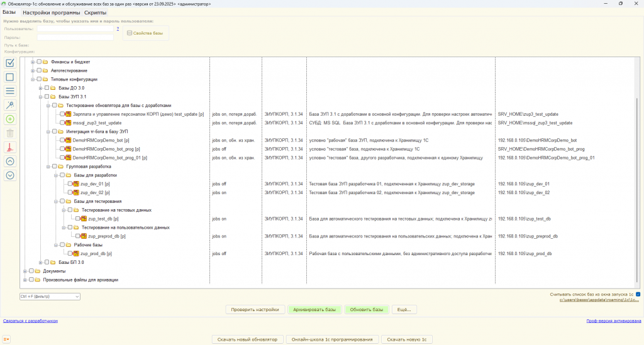Expand the Документы node
This screenshot has height=345, width=644.
25,271
